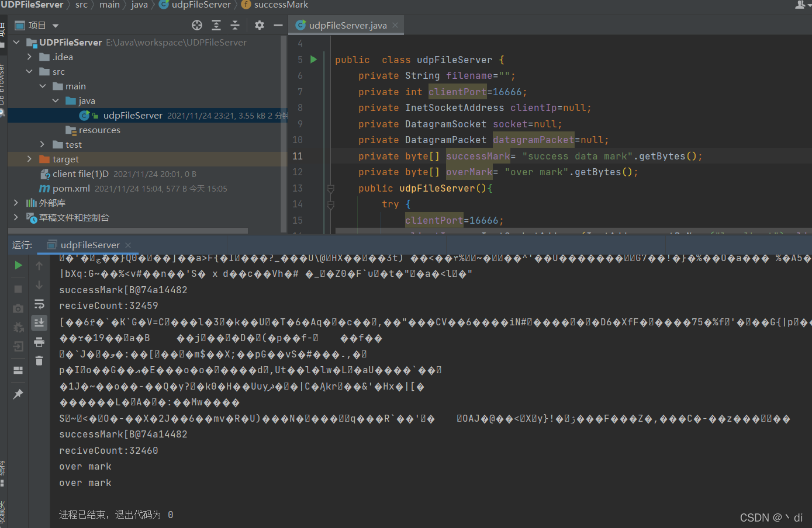The width and height of the screenshot is (812, 528).
Task: Run class from gutter arrow at line 5
Action: 313,59
